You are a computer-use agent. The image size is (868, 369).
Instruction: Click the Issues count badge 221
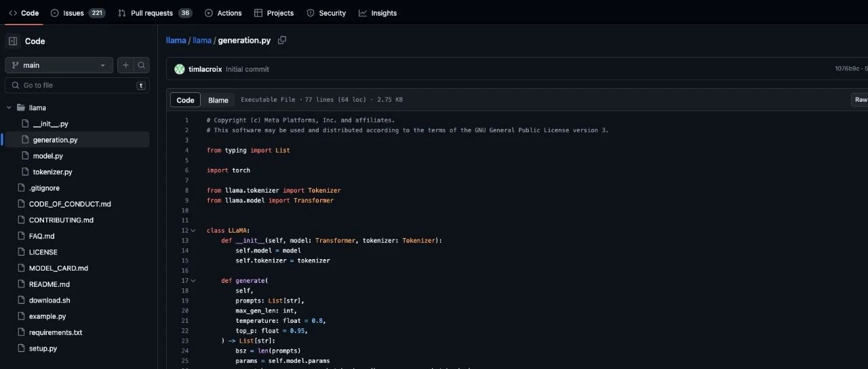point(97,13)
